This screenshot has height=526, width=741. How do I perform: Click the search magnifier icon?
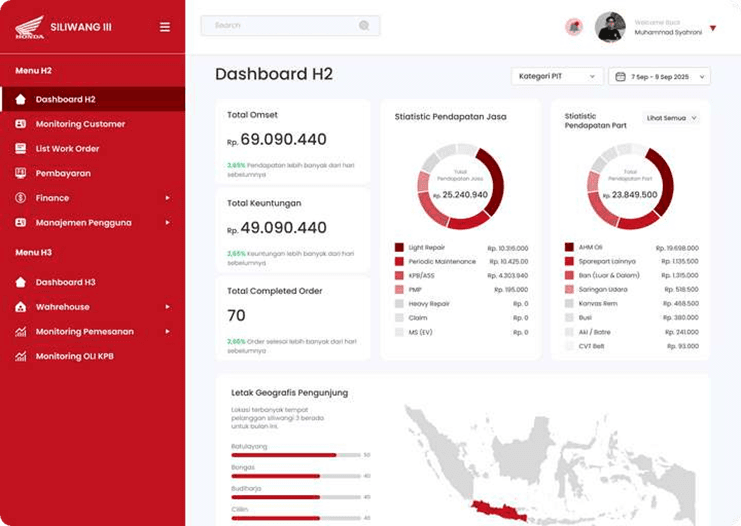pos(364,25)
